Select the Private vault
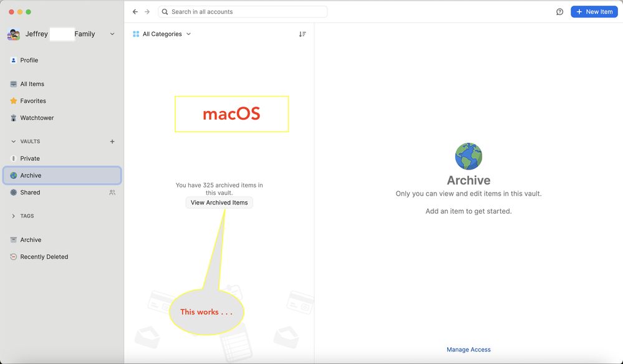The height and width of the screenshot is (364, 623). (30, 158)
